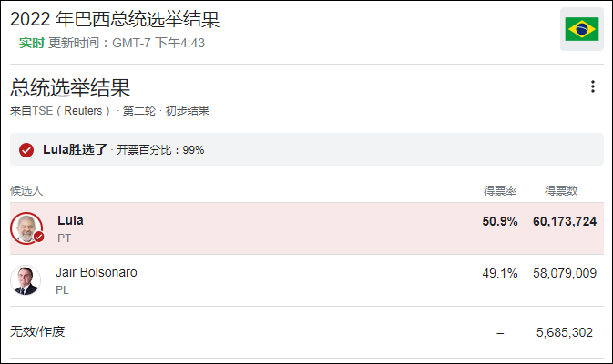Click the 得票数 column header
613x364 pixels.
[561, 190]
